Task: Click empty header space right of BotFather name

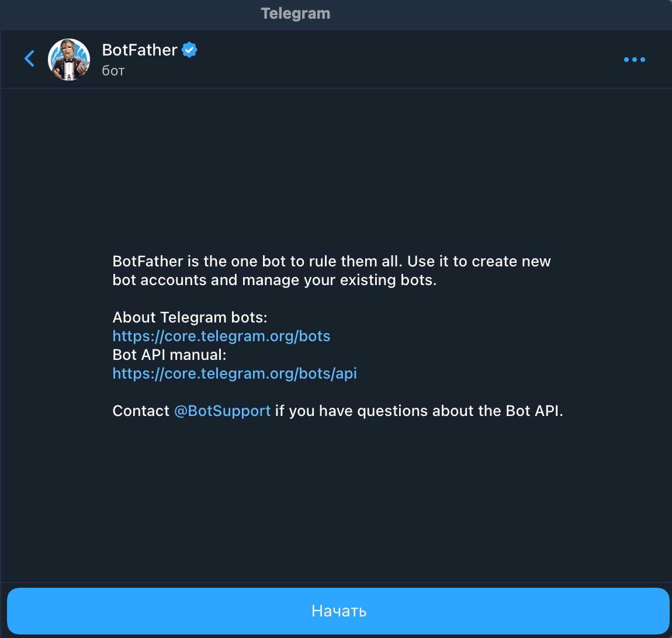Action: point(409,58)
